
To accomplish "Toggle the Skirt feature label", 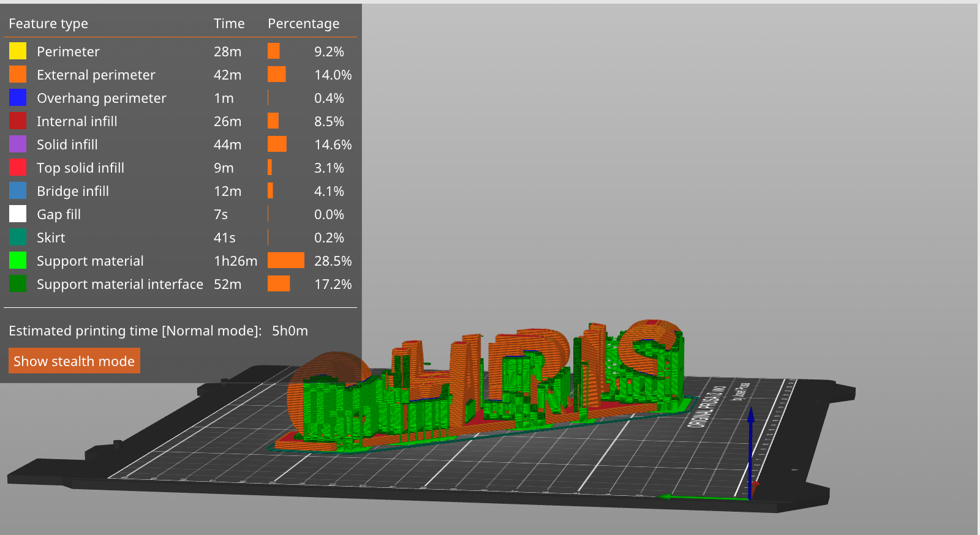I will pos(51,238).
